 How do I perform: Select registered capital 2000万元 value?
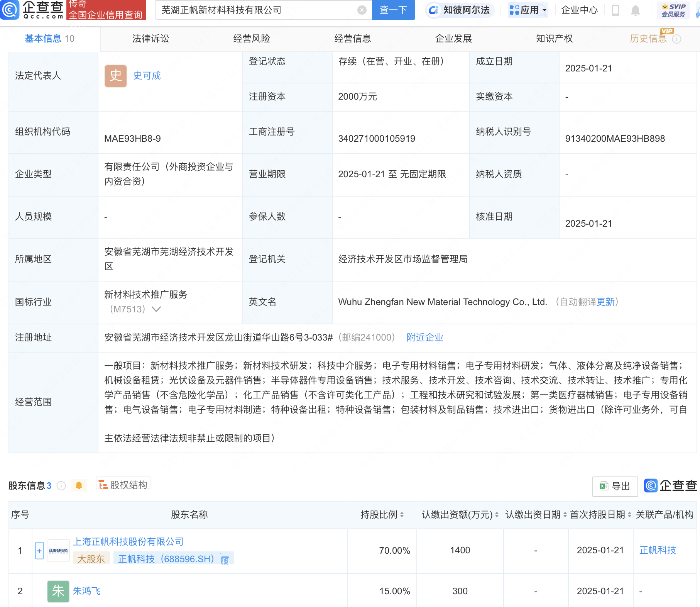(x=357, y=97)
